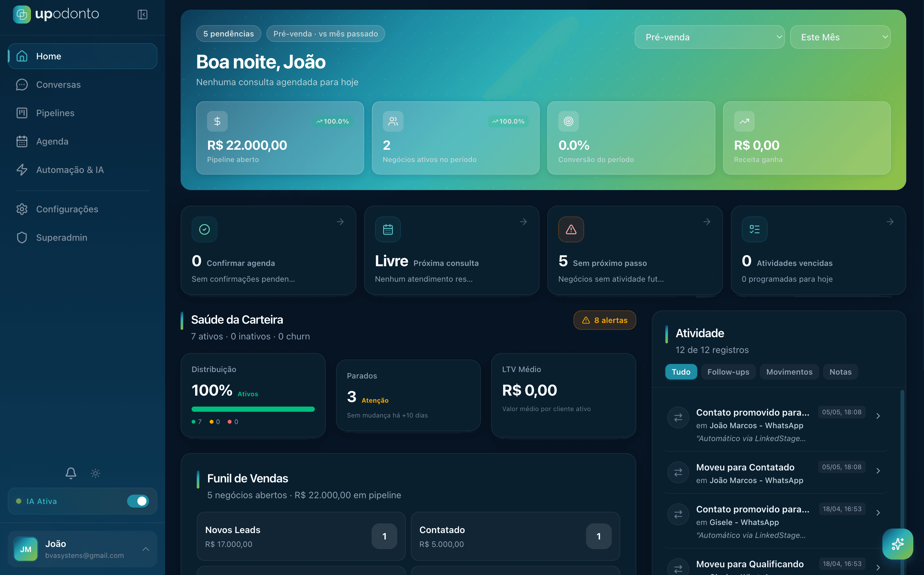Click the green distribution progress bar
Image resolution: width=924 pixels, height=575 pixels.
coord(253,409)
